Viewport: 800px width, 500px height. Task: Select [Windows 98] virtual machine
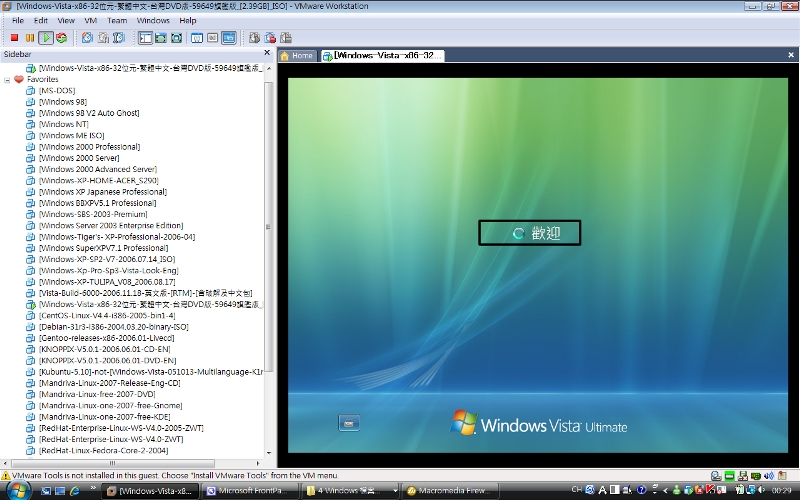[x=63, y=102]
